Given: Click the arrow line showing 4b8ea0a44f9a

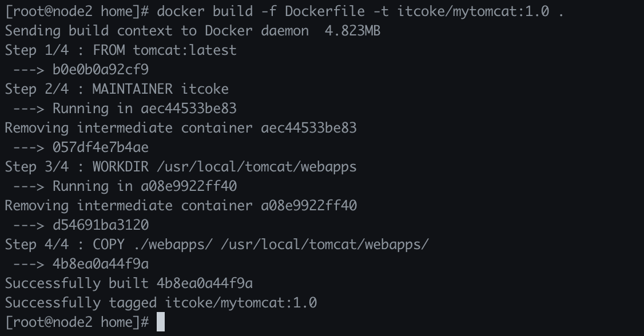Looking at the screenshot, I should [77, 264].
